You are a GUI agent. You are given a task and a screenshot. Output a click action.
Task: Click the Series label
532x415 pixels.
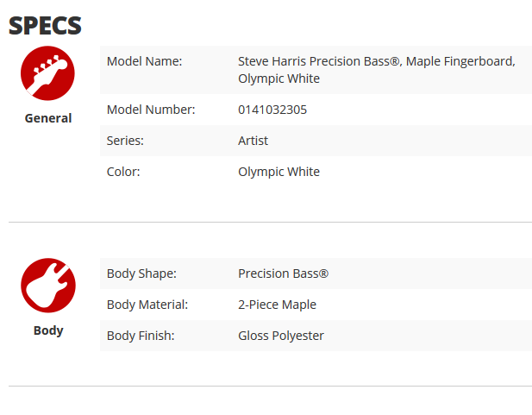125,141
